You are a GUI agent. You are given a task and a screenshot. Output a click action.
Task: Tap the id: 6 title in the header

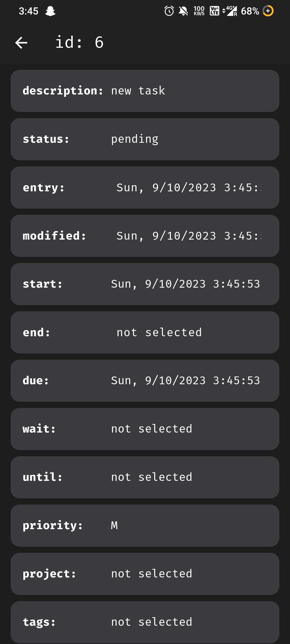[79, 42]
